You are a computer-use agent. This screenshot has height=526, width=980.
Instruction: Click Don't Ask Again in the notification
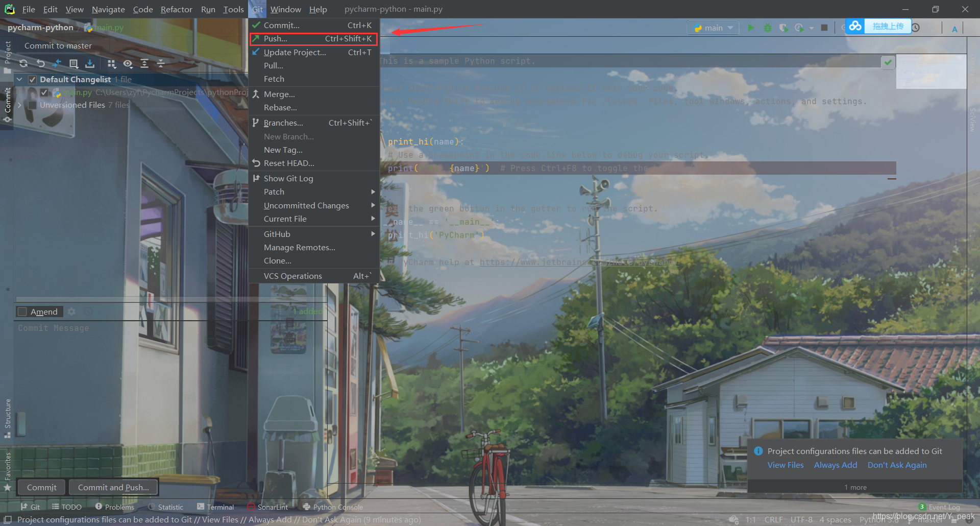897,465
